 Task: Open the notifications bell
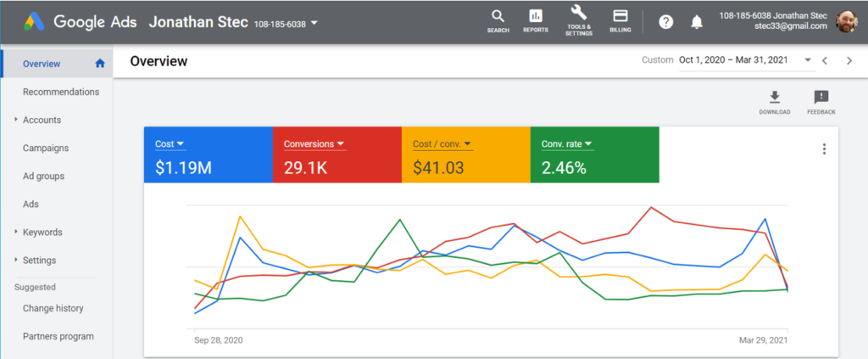click(697, 21)
